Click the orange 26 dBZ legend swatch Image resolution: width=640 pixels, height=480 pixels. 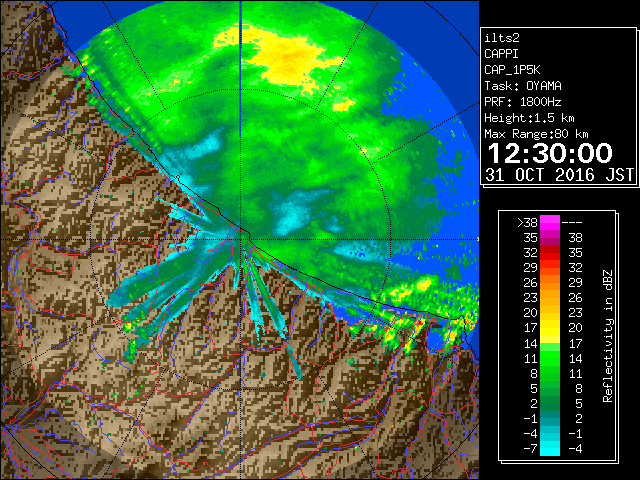550,282
